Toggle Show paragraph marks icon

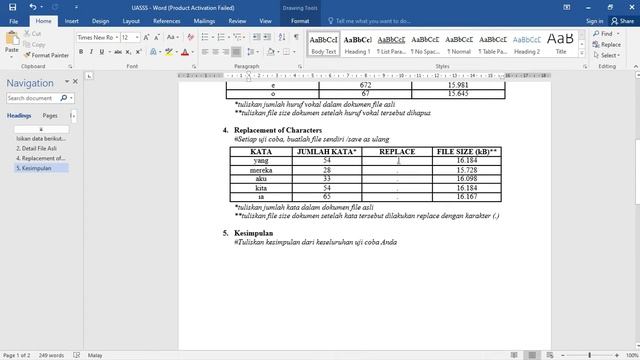[x=296, y=38]
